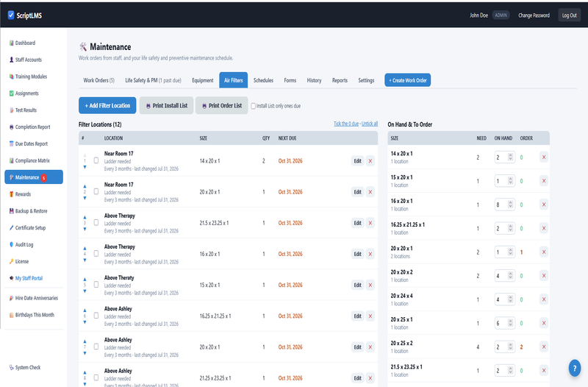Edit the Above Ashley 16.25 x 21.25 x 1 location
Viewport: 588px width, 387px height.
(x=358, y=316)
